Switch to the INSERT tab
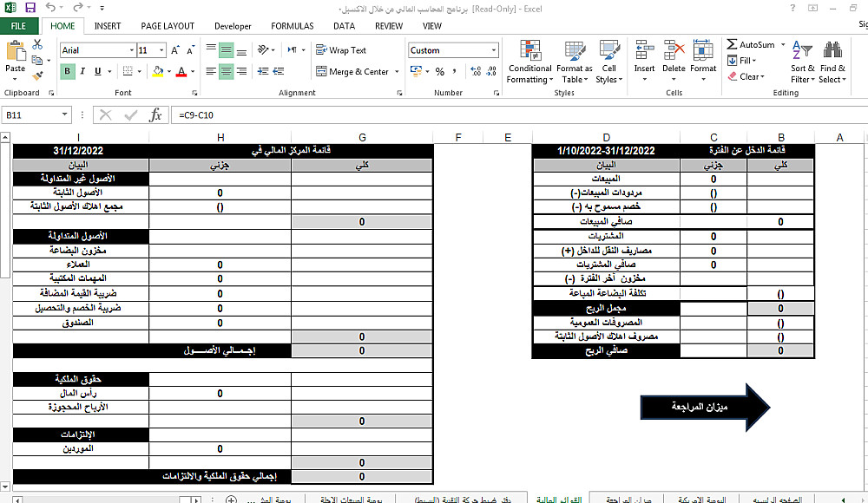The image size is (868, 503). tap(108, 26)
